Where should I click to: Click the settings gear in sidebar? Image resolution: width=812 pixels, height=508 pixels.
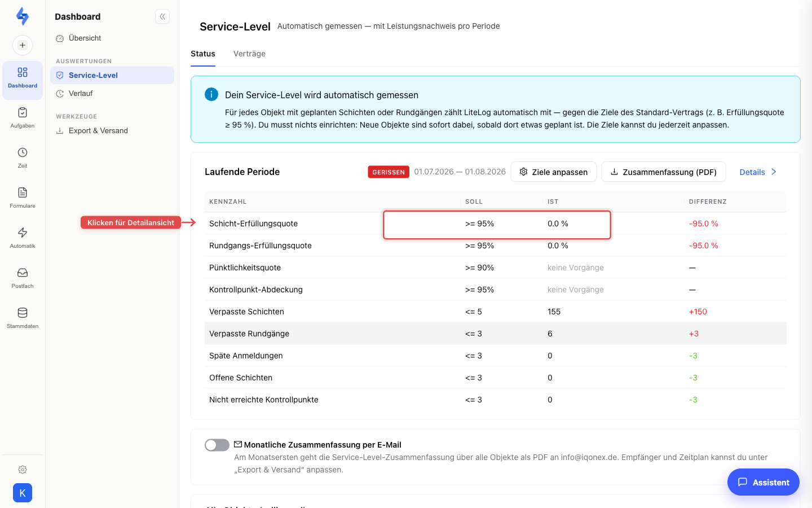[23, 470]
